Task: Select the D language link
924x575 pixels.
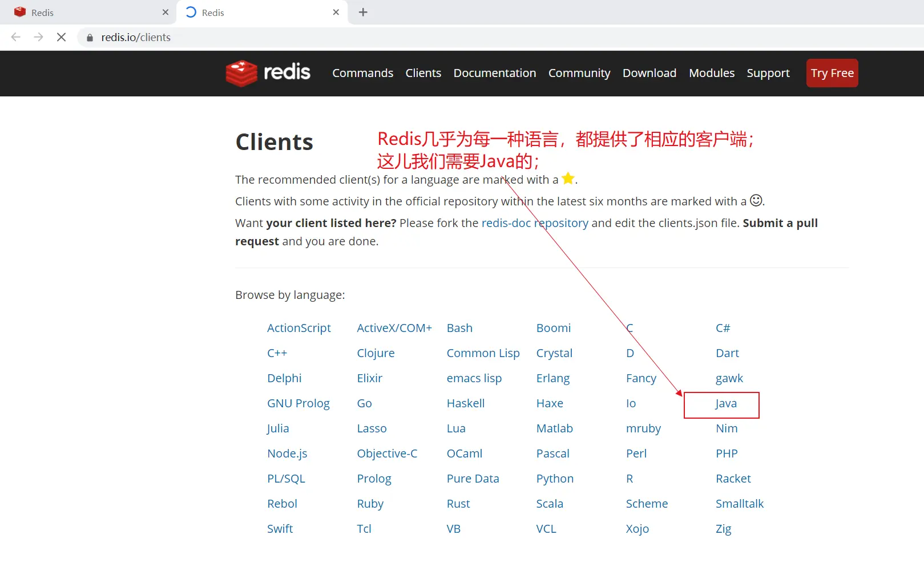Action: click(630, 353)
